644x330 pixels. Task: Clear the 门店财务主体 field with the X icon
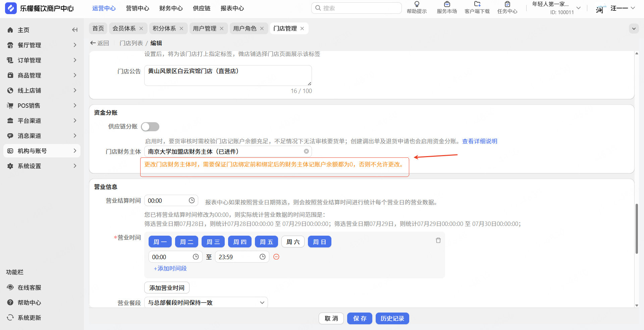click(306, 151)
